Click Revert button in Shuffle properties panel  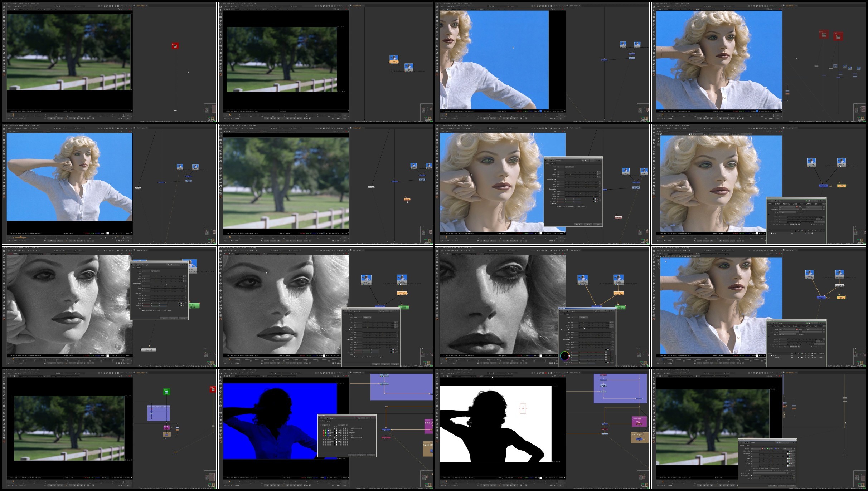click(x=352, y=455)
